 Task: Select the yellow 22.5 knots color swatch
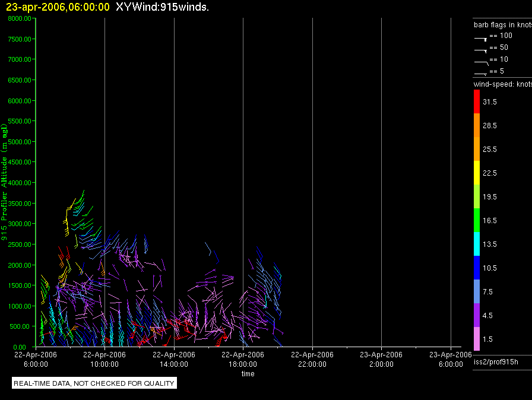coord(476,173)
